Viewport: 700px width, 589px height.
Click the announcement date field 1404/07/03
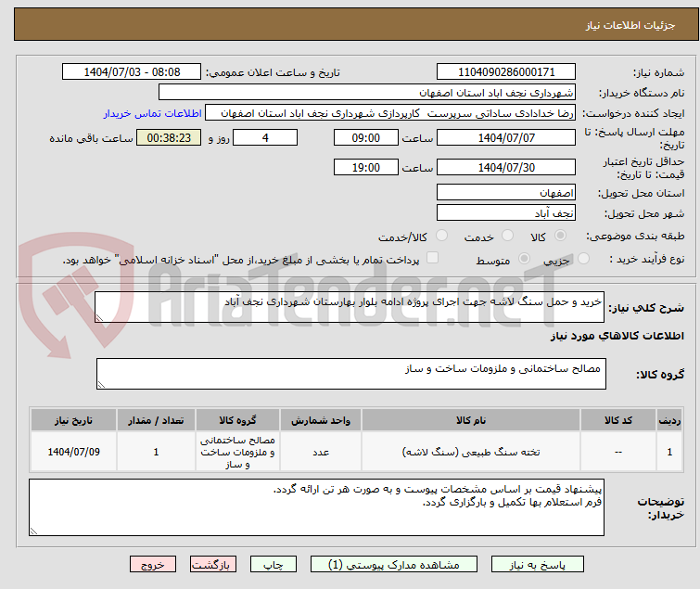(x=132, y=72)
